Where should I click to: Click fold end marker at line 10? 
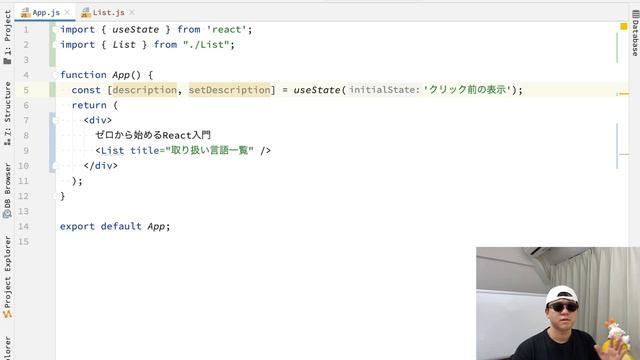pyautogui.click(x=55, y=166)
